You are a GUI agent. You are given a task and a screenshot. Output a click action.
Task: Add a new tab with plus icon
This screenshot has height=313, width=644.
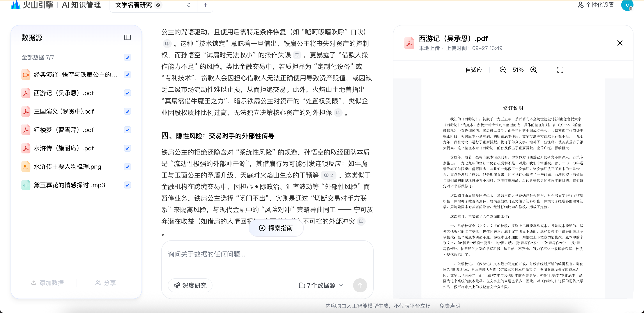point(205,5)
